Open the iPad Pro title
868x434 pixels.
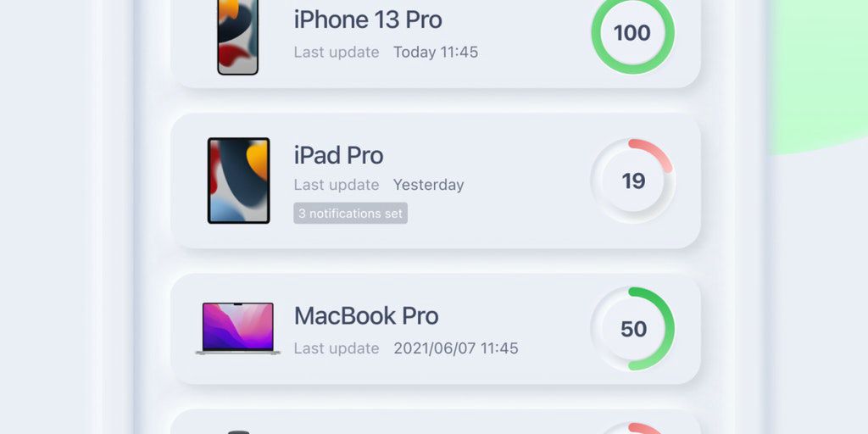[x=338, y=156]
